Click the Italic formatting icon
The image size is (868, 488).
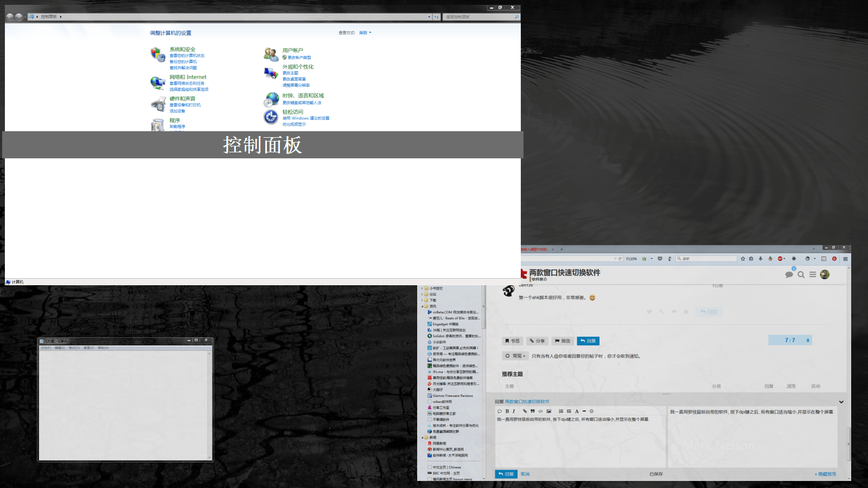[514, 412]
